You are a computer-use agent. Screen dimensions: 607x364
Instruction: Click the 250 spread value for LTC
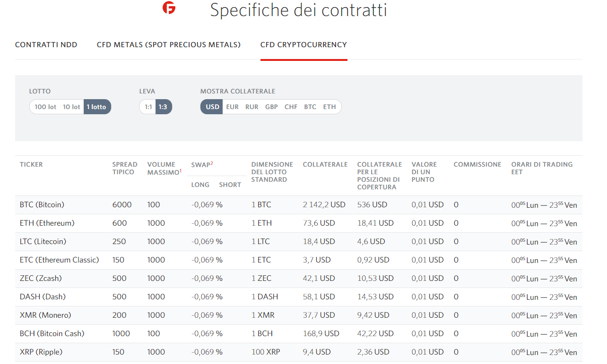click(x=119, y=241)
